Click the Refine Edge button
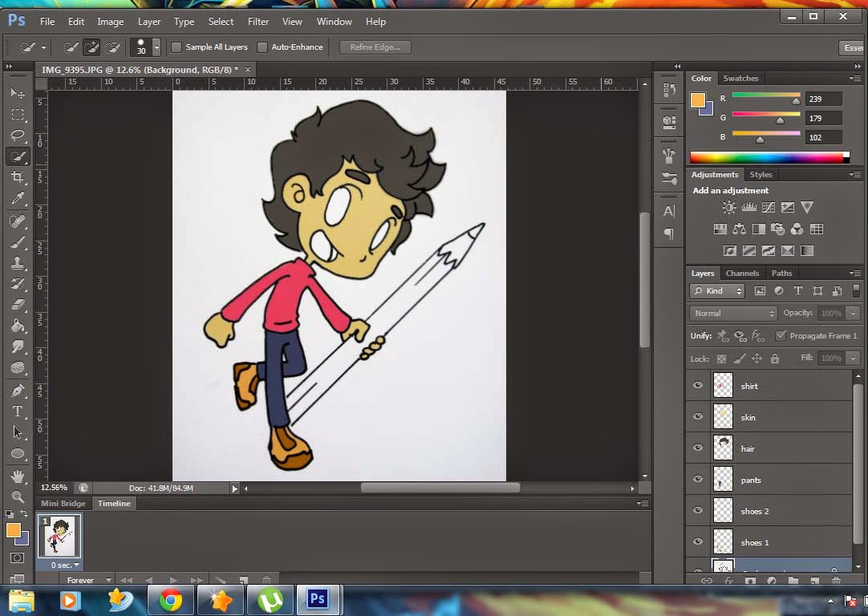Screen dimensions: 868x616 point(375,47)
